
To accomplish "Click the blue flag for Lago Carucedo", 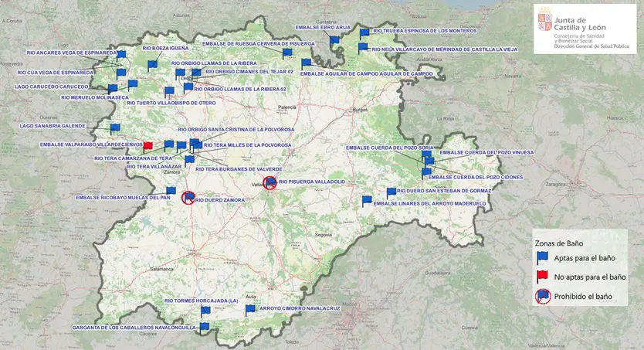I will click(113, 89).
